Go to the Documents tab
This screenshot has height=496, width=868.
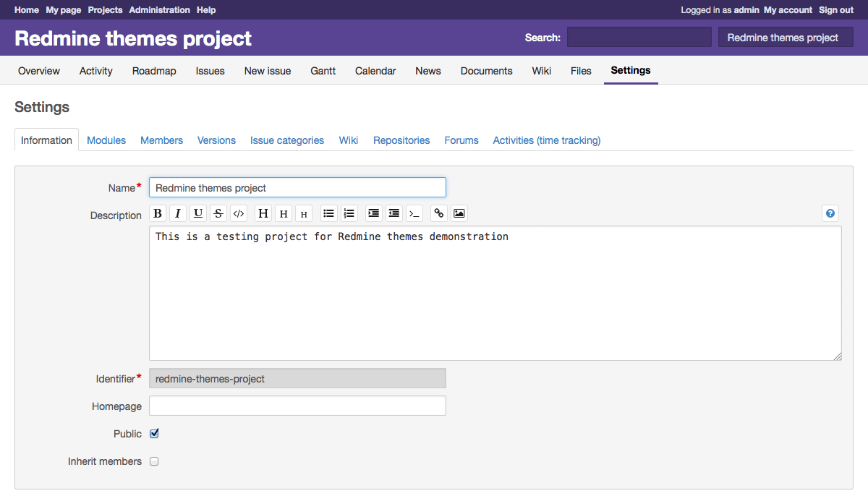click(487, 71)
